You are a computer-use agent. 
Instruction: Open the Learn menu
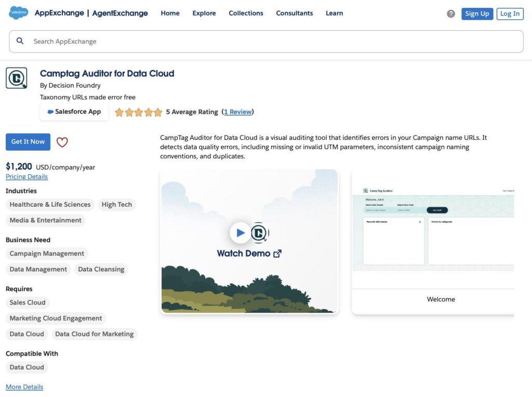tap(334, 13)
